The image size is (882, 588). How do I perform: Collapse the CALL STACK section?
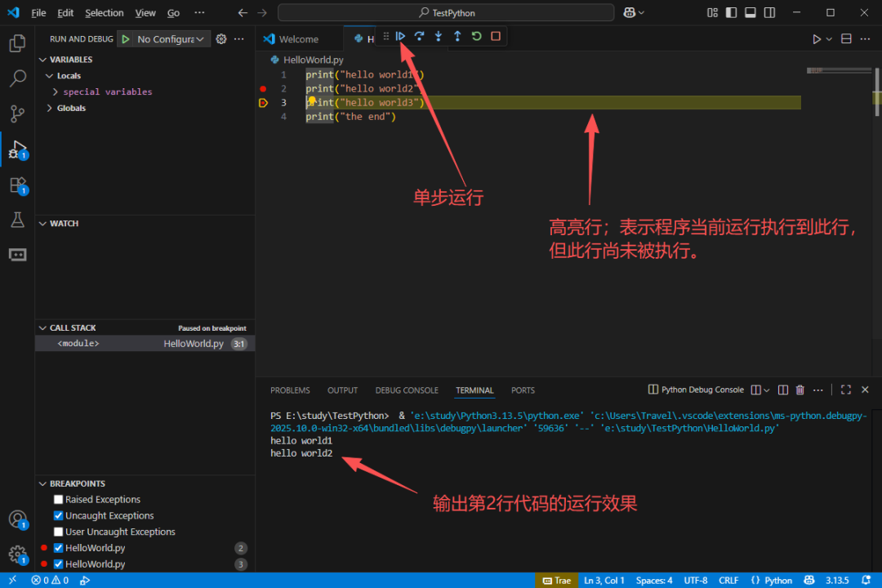point(42,327)
